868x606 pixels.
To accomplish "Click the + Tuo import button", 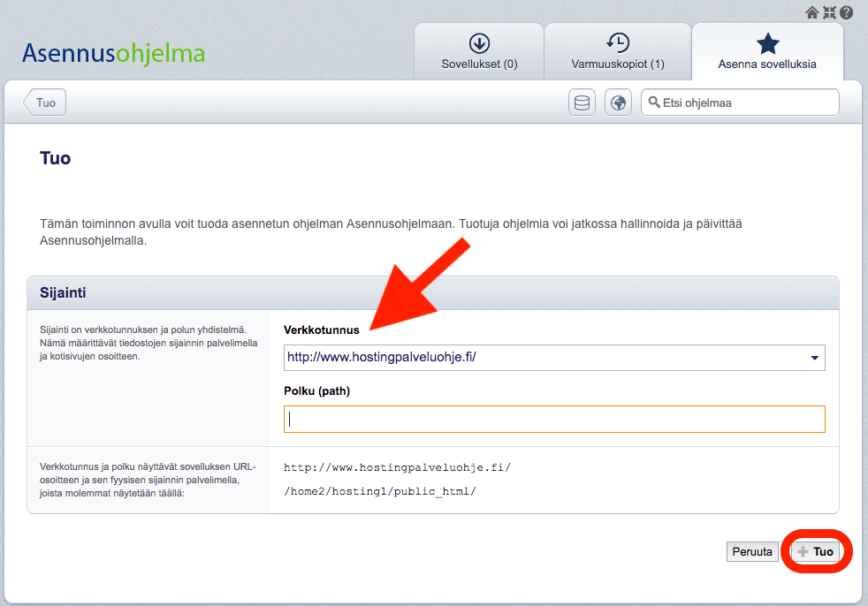I will 816,552.
